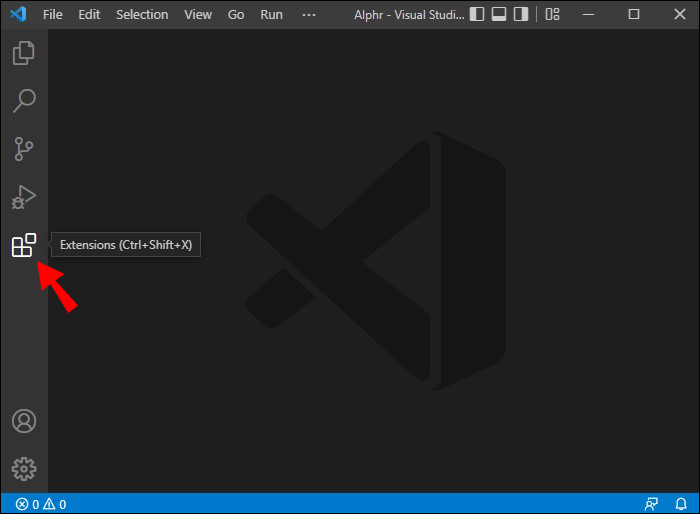Viewport: 700px width, 514px height.
Task: Click the Manage gear icon
Action: pos(24,468)
